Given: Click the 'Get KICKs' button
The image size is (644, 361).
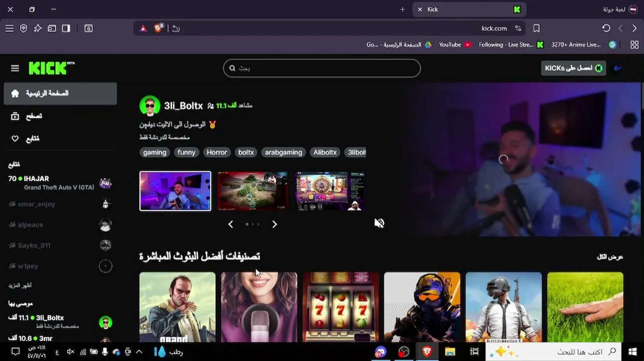Looking at the screenshot, I should tap(573, 68).
